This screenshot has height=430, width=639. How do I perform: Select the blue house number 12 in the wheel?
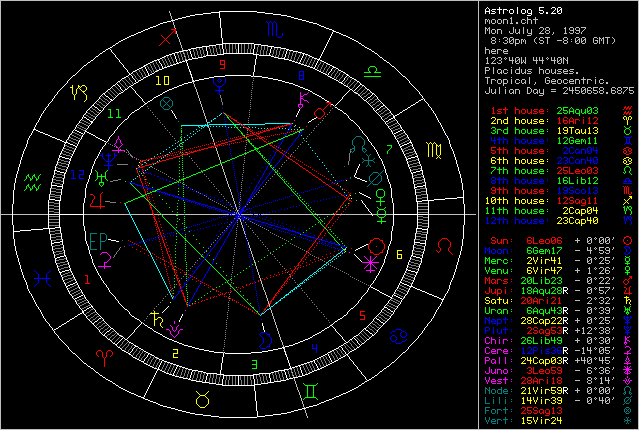pyautogui.click(x=78, y=175)
